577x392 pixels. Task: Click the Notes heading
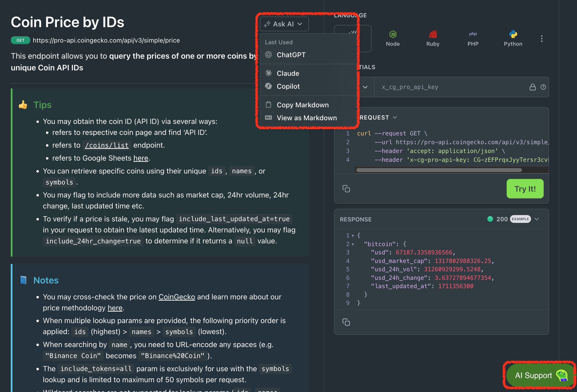pos(46,280)
